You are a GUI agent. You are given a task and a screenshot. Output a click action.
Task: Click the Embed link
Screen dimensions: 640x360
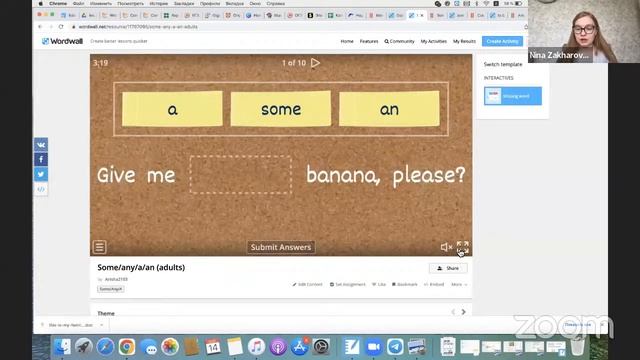[434, 284]
